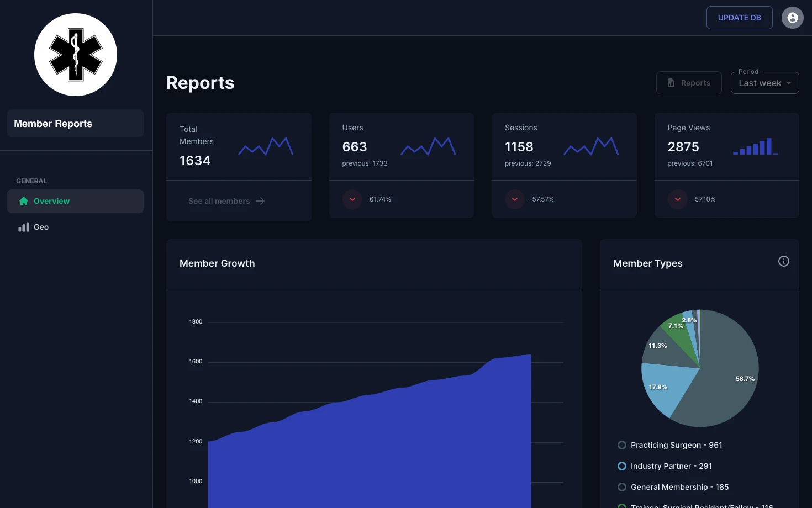Toggle the General Membership legend marker

click(x=621, y=487)
